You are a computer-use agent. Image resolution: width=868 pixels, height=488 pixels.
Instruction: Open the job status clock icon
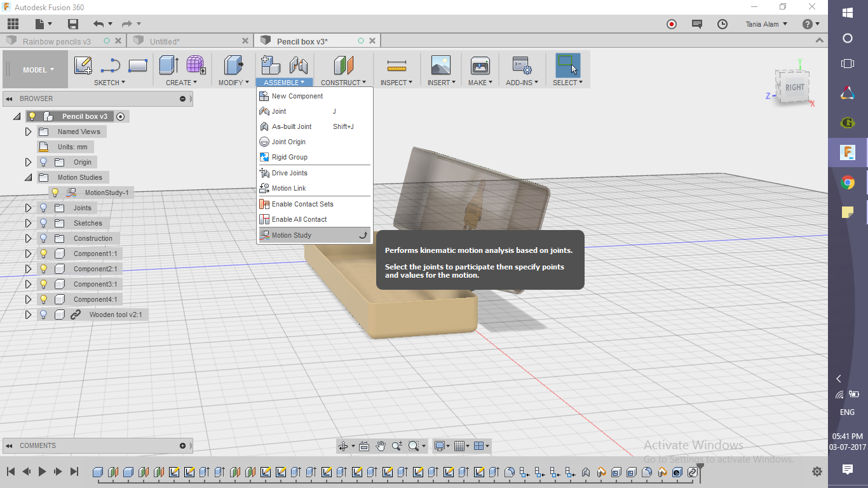pyautogui.click(x=722, y=24)
